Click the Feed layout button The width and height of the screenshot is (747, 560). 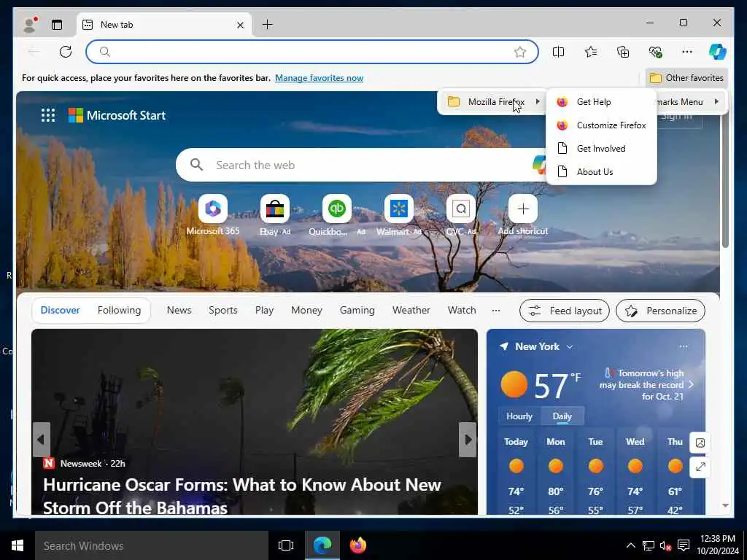(x=565, y=311)
